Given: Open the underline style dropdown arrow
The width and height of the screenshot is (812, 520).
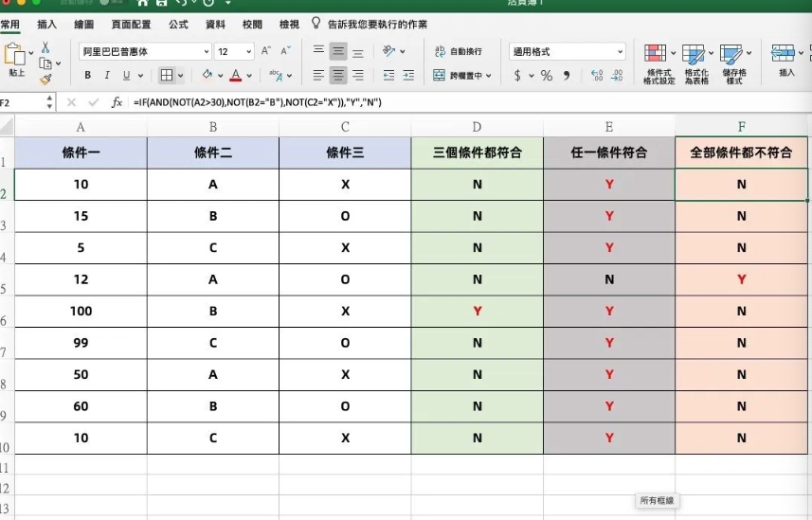Looking at the screenshot, I should coord(140,76).
